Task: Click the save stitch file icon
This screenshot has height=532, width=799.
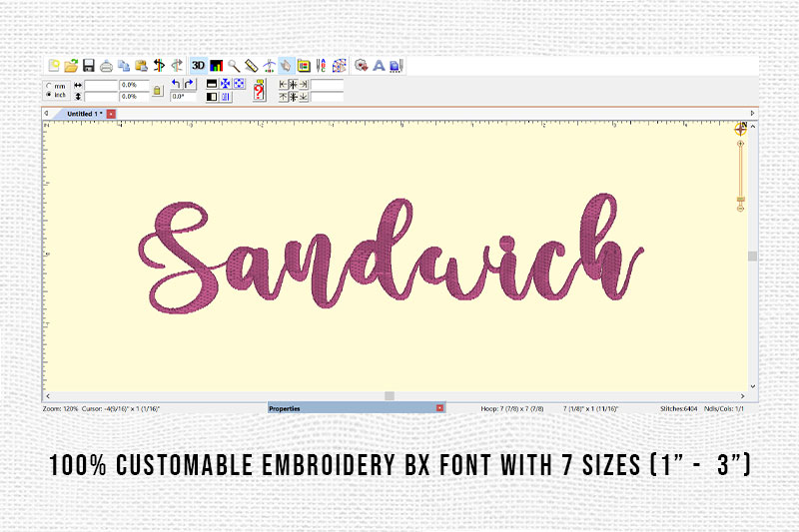Action: click(397, 65)
